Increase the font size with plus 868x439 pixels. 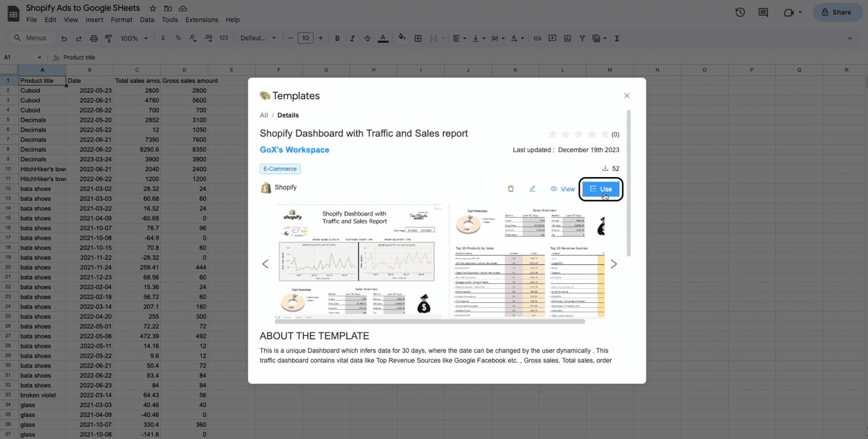[x=321, y=38]
